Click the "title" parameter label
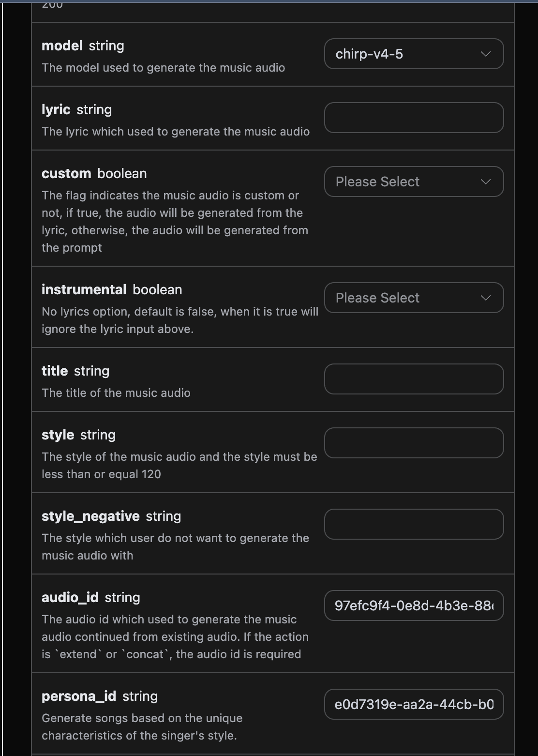Screen dimensions: 538x756 pos(55,371)
